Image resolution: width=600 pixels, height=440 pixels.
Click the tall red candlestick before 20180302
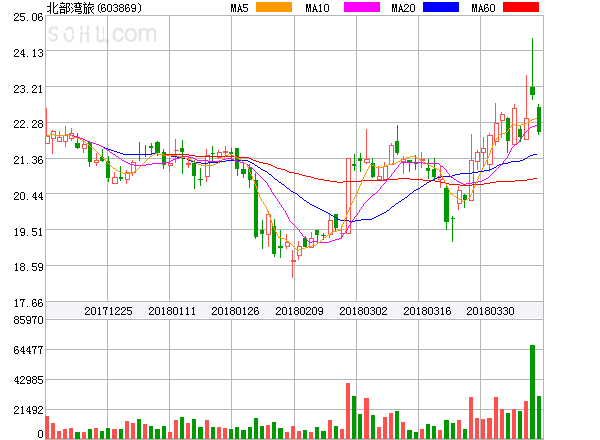tap(348, 196)
